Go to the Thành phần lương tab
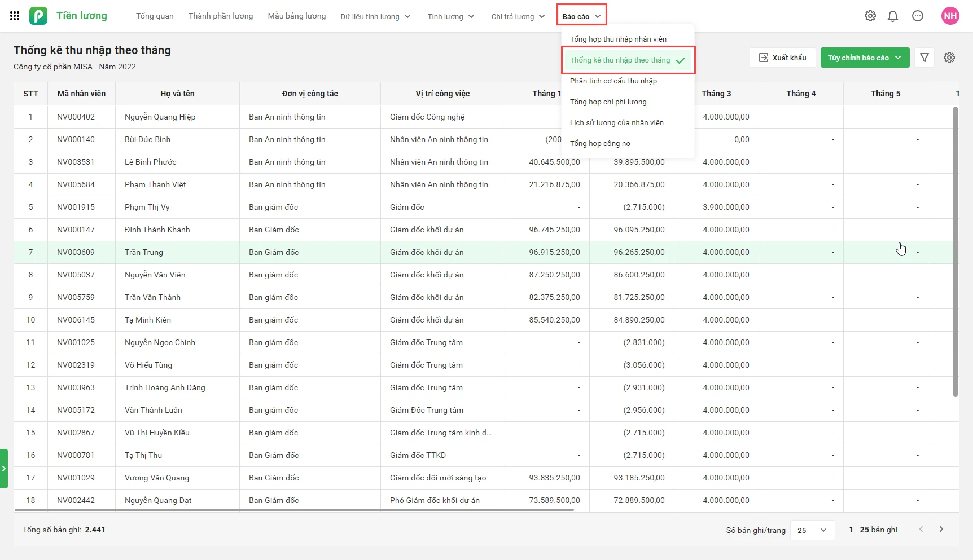Screen dimensions: 973x560 tap(221, 16)
